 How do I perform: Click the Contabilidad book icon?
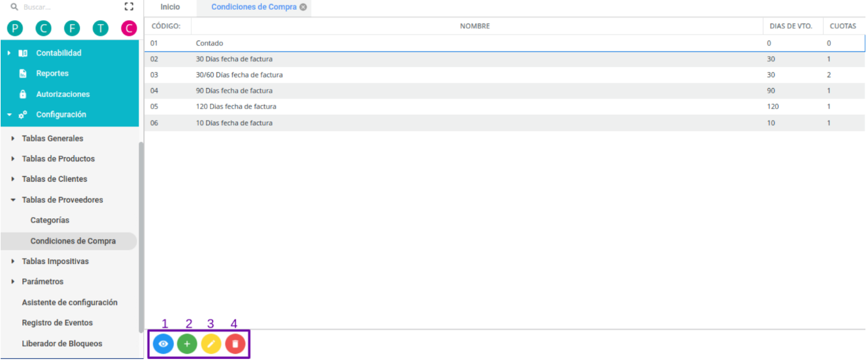tap(23, 53)
